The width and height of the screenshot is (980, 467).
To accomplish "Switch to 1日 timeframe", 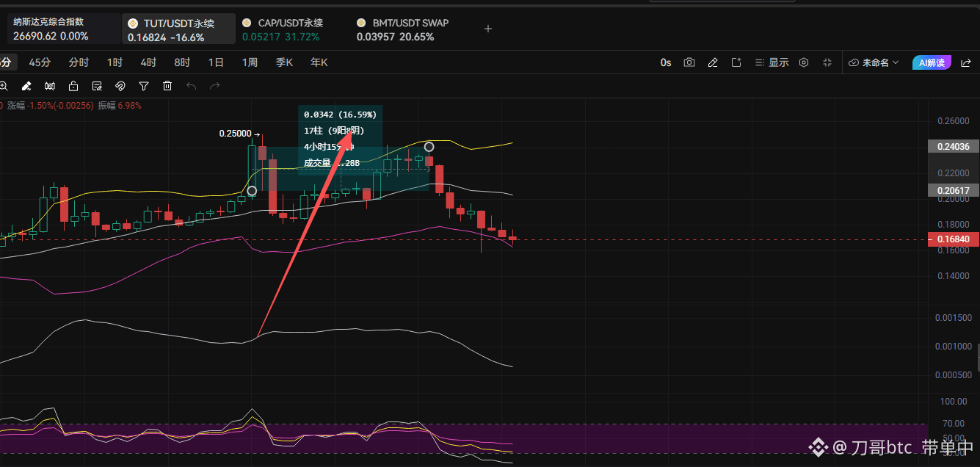I will [216, 62].
